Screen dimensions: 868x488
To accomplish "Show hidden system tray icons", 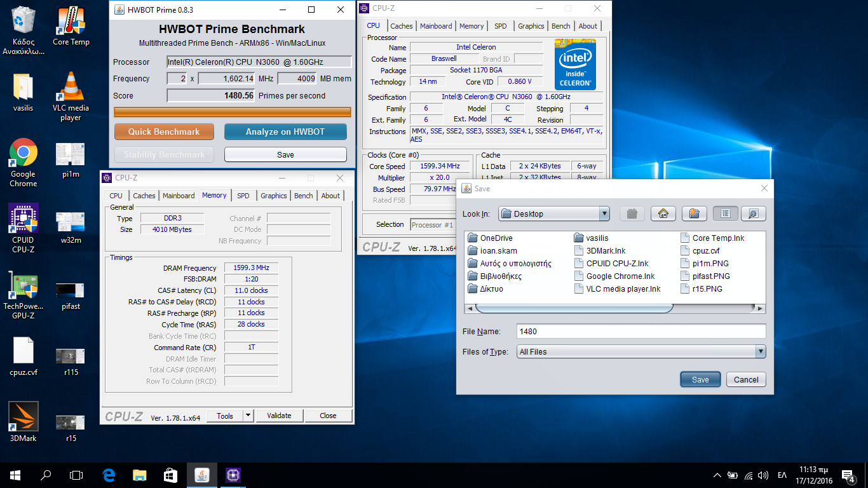I will coord(717,475).
